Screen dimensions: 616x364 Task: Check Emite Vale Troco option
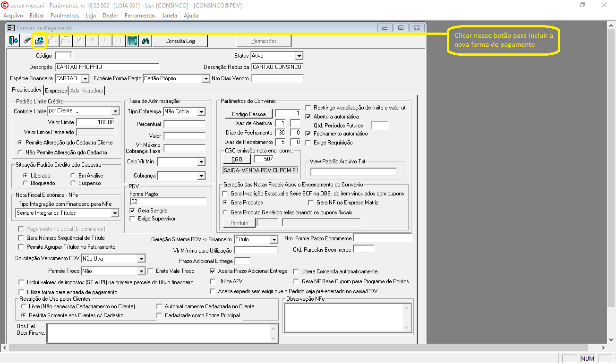coord(151,271)
